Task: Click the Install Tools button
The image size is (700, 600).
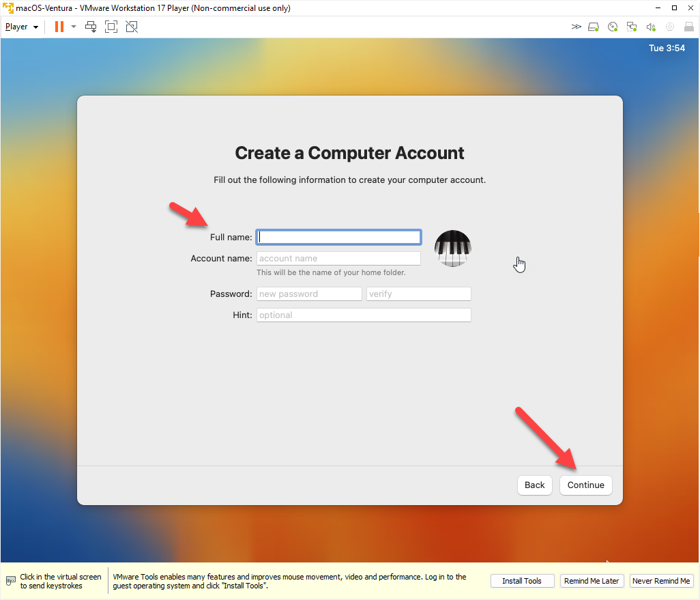Action: pyautogui.click(x=522, y=581)
